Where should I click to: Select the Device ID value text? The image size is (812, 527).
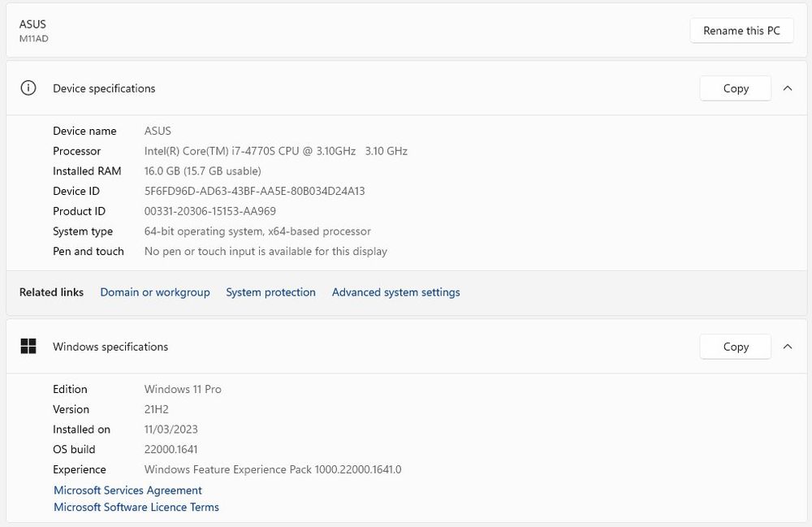tap(254, 191)
